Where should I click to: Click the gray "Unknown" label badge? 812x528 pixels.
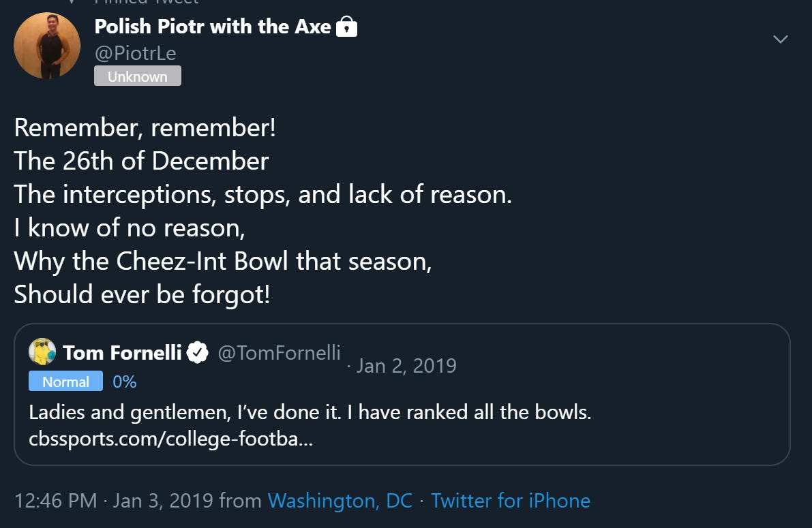pos(137,76)
